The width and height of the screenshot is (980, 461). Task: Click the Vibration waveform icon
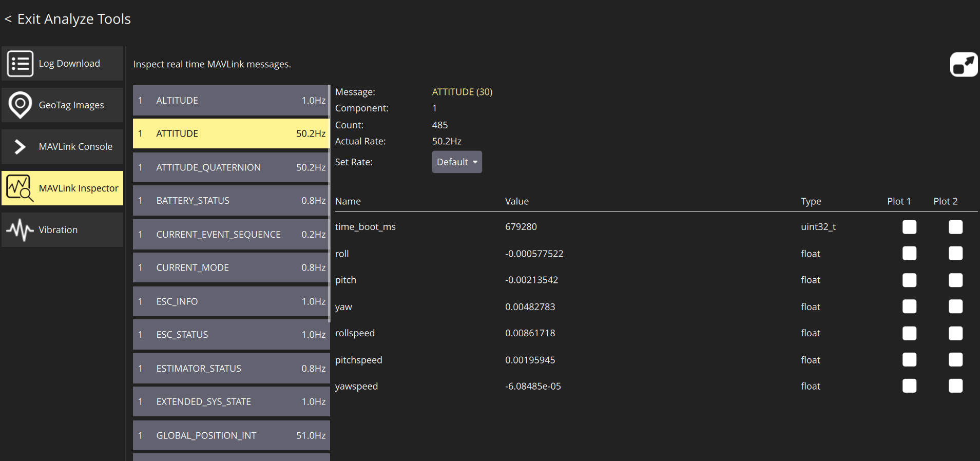point(20,230)
